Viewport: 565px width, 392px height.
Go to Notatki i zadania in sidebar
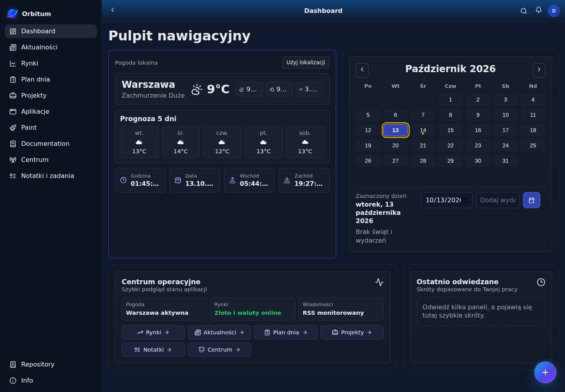point(51,176)
